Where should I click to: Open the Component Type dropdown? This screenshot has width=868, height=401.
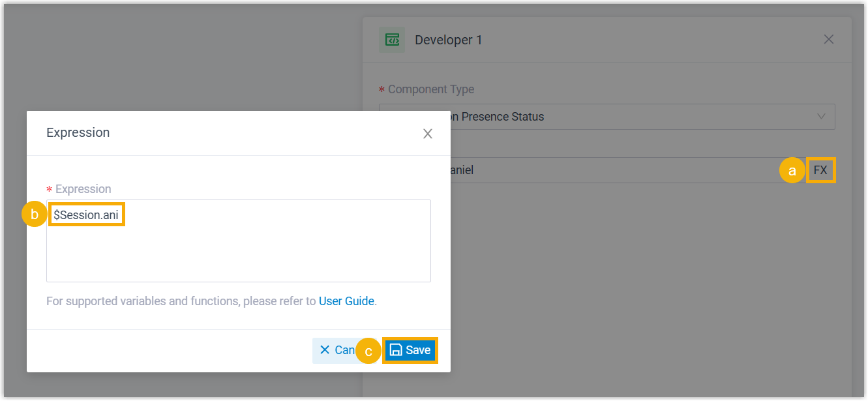[606, 116]
